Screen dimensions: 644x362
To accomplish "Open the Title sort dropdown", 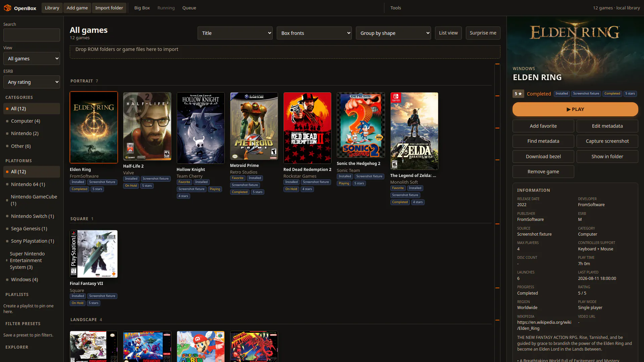I will click(x=235, y=33).
